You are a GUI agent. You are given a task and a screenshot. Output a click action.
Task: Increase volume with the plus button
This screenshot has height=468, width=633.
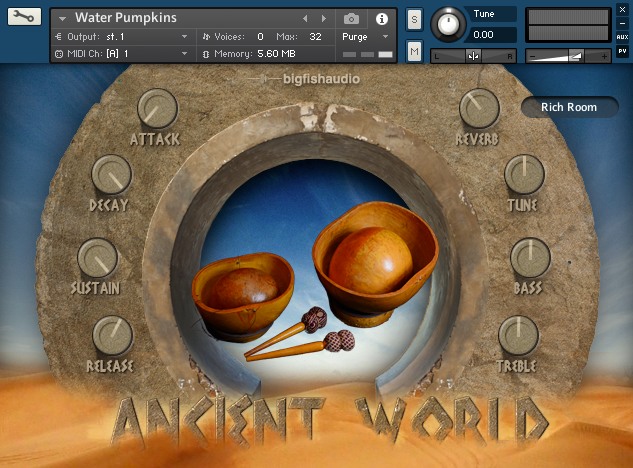coord(604,56)
